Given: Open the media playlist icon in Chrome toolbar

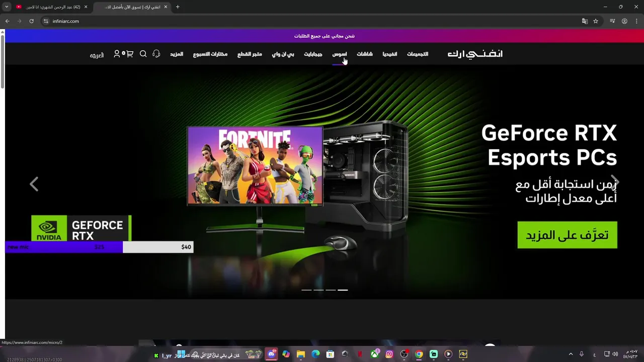Looking at the screenshot, I should click(x=612, y=21).
